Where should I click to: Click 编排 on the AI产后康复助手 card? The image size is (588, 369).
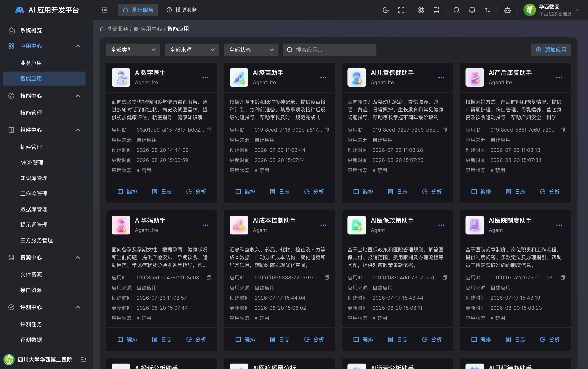tap(481, 192)
